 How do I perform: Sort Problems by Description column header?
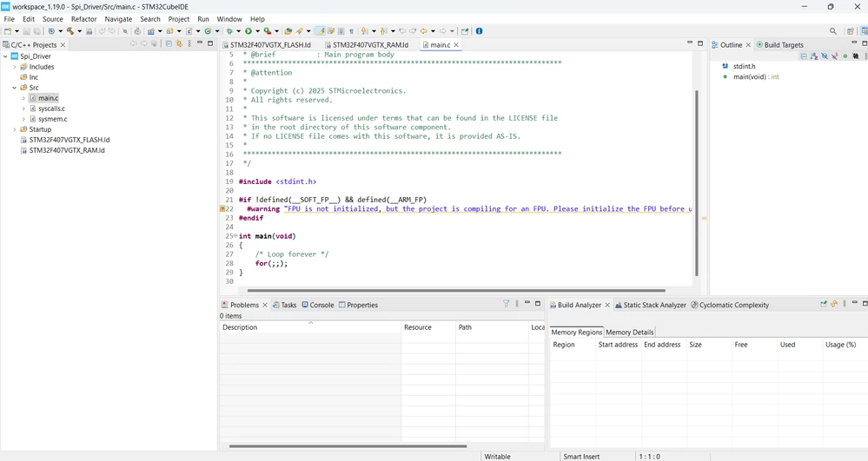coord(310,327)
